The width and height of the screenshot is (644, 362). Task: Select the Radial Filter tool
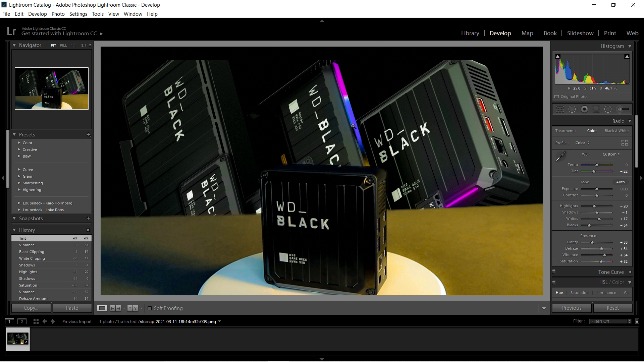tap(608, 109)
